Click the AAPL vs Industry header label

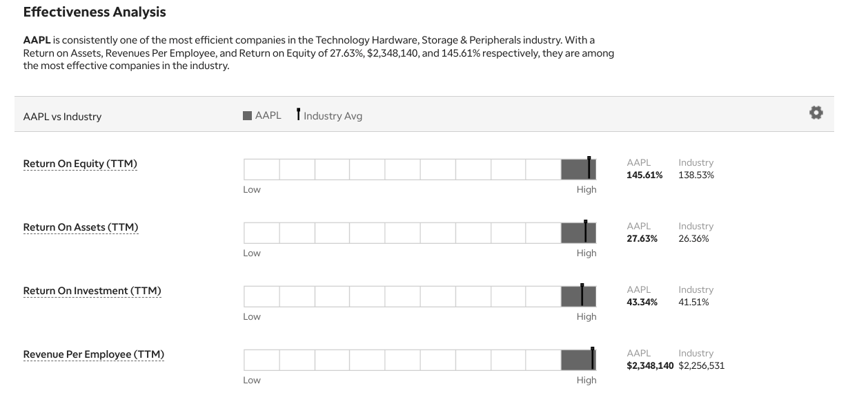pos(62,117)
